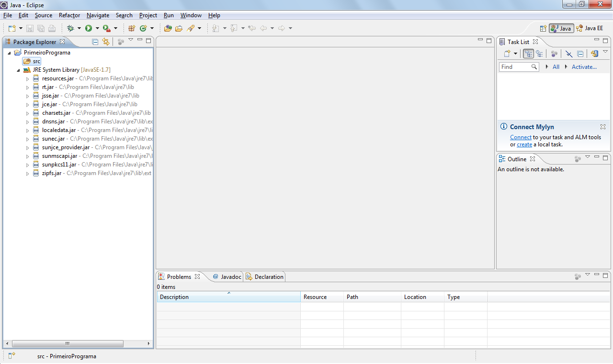Viewport: 613px width, 364px height.
Task: Toggle Scheduled presentation in Task List
Action: (x=540, y=54)
